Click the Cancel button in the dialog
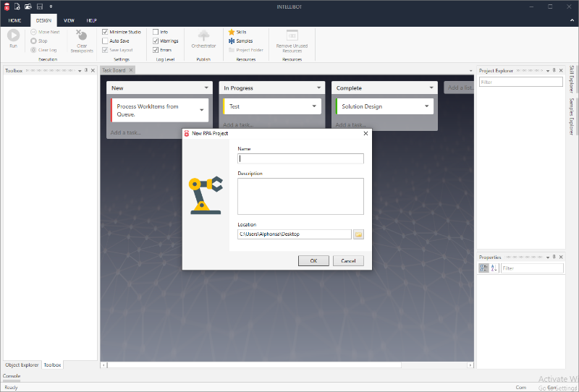Image resolution: width=579 pixels, height=392 pixels. click(x=348, y=260)
